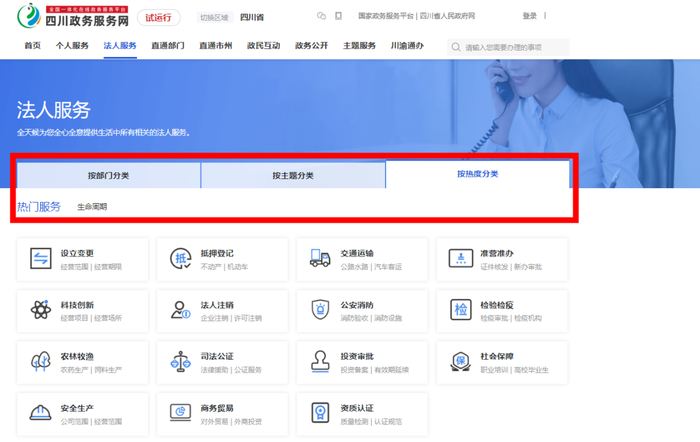Open 直通部门 in navigation bar

tap(168, 46)
